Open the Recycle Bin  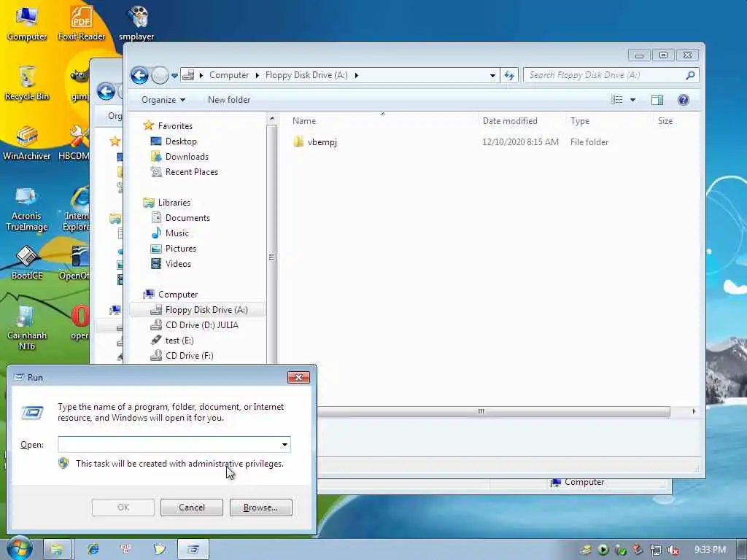[27, 83]
